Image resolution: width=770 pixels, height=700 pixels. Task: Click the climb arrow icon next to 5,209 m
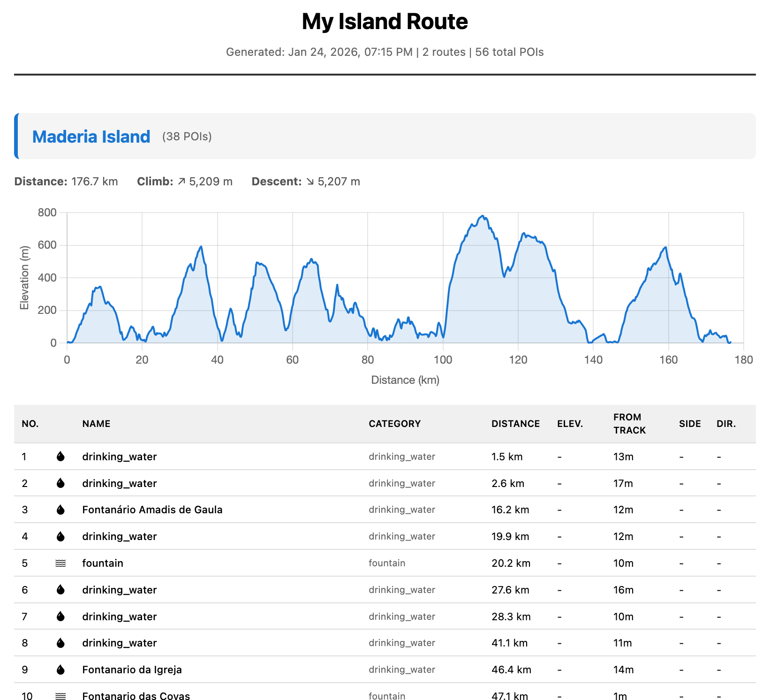coord(181,182)
